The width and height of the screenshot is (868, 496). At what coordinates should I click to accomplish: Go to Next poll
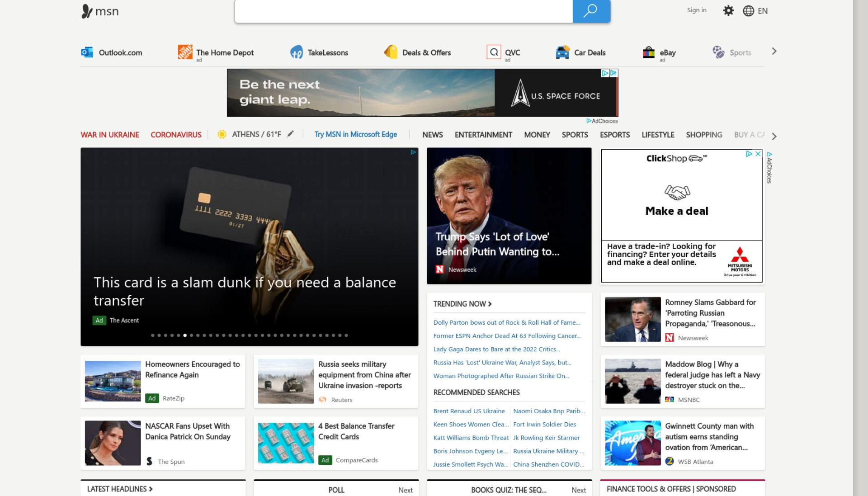pos(406,490)
